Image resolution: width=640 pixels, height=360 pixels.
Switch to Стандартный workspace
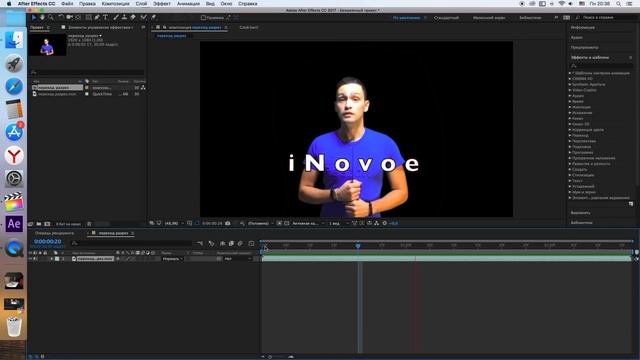[x=446, y=18]
